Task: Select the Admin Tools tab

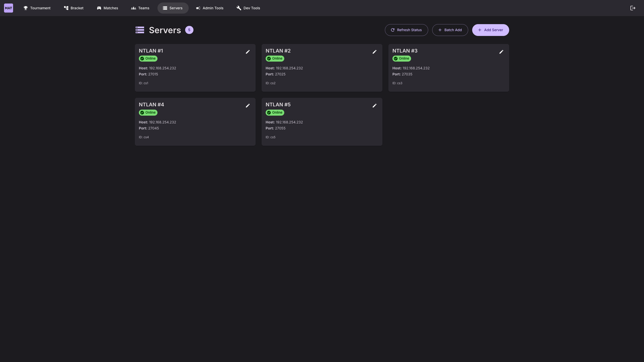Action: (210, 8)
